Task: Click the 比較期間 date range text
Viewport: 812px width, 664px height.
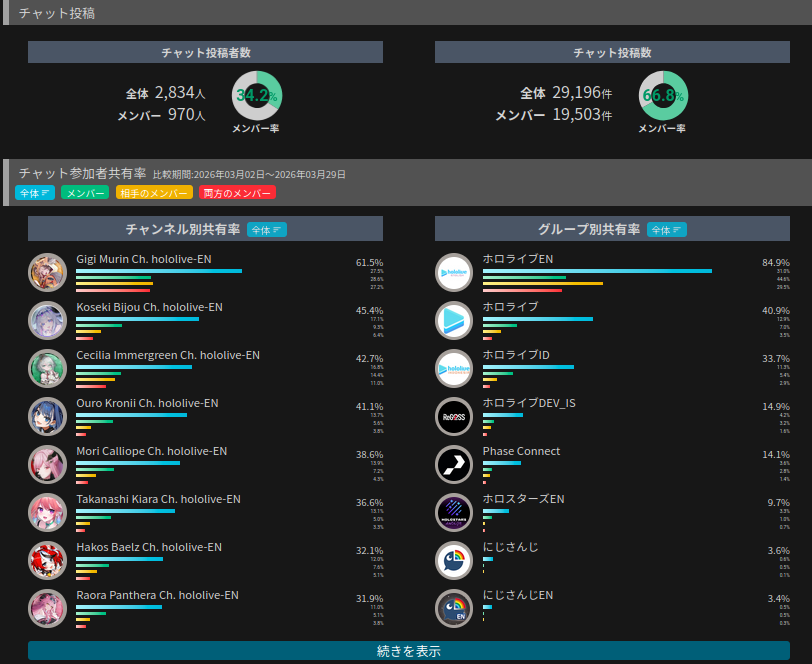Action: coord(250,175)
